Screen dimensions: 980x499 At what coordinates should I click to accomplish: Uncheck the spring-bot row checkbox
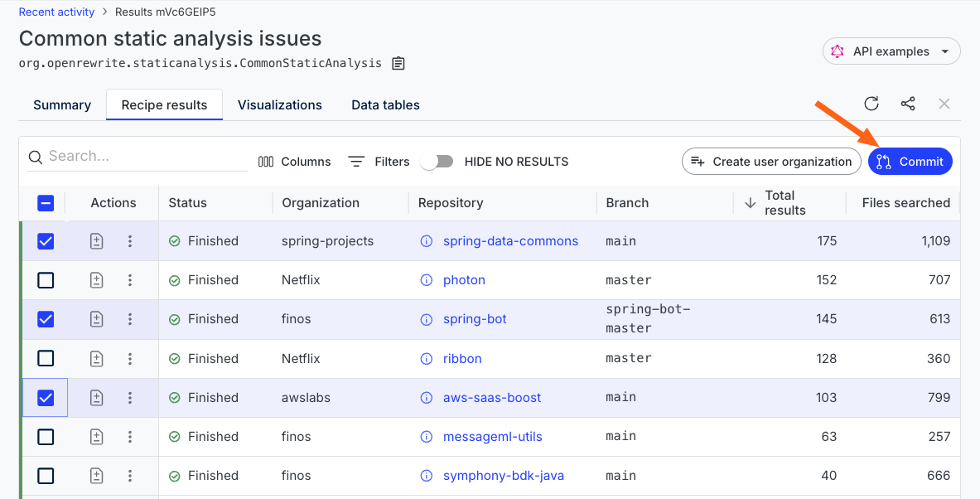46,319
